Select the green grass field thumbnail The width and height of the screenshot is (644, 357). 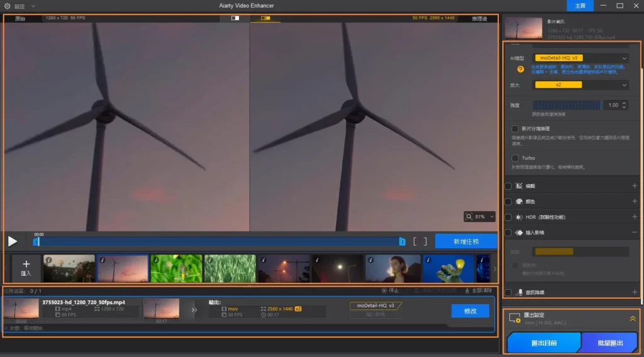(x=230, y=268)
